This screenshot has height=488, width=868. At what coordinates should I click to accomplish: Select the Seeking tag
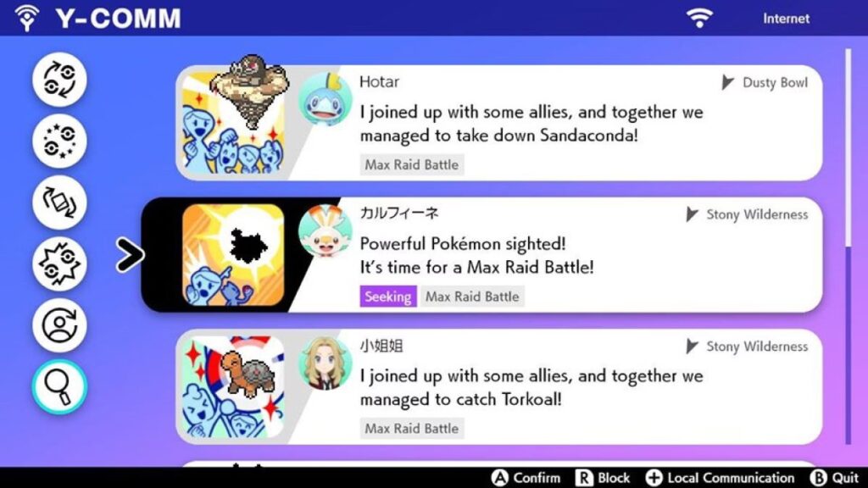388,297
